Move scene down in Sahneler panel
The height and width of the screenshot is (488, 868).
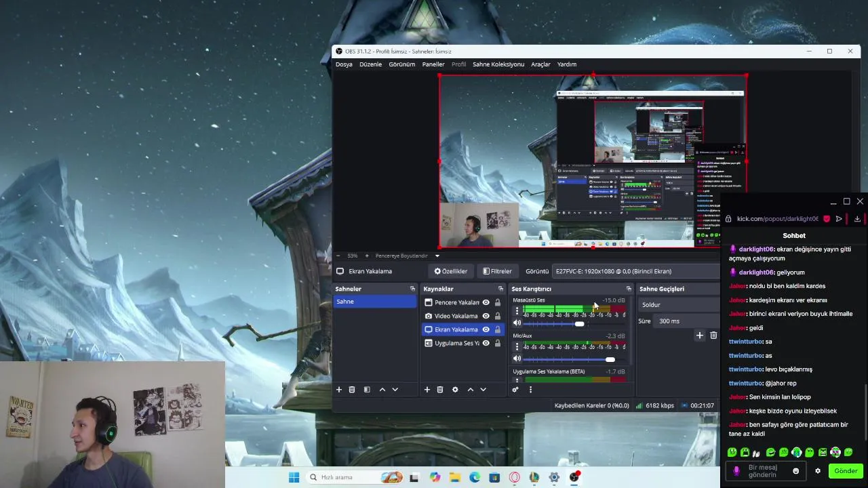click(x=395, y=390)
